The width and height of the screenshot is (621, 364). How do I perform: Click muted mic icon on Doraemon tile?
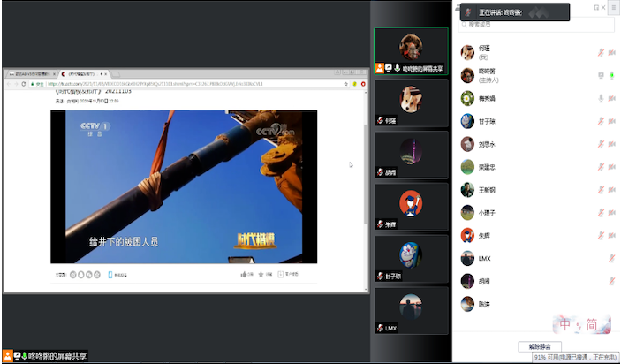[380, 276]
